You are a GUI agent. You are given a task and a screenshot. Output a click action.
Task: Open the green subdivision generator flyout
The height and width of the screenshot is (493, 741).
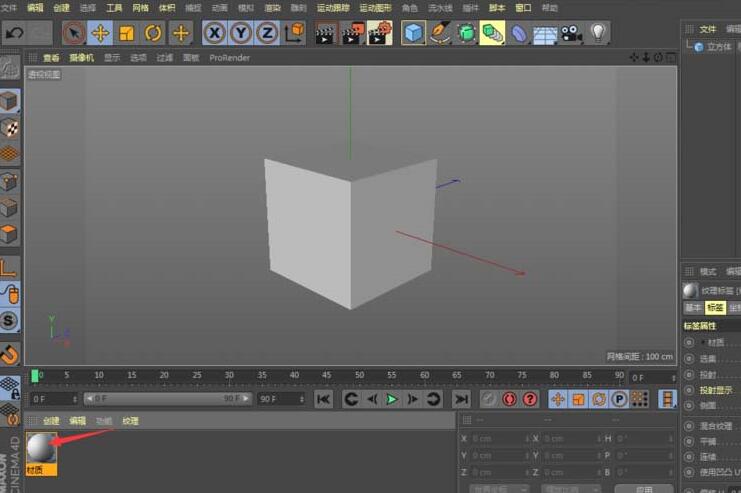466,33
